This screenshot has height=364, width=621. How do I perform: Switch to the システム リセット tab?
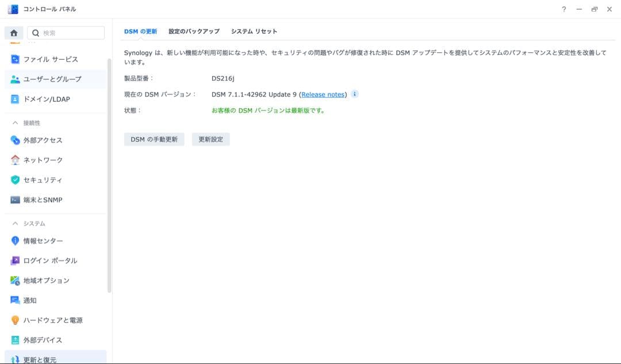[x=254, y=31]
